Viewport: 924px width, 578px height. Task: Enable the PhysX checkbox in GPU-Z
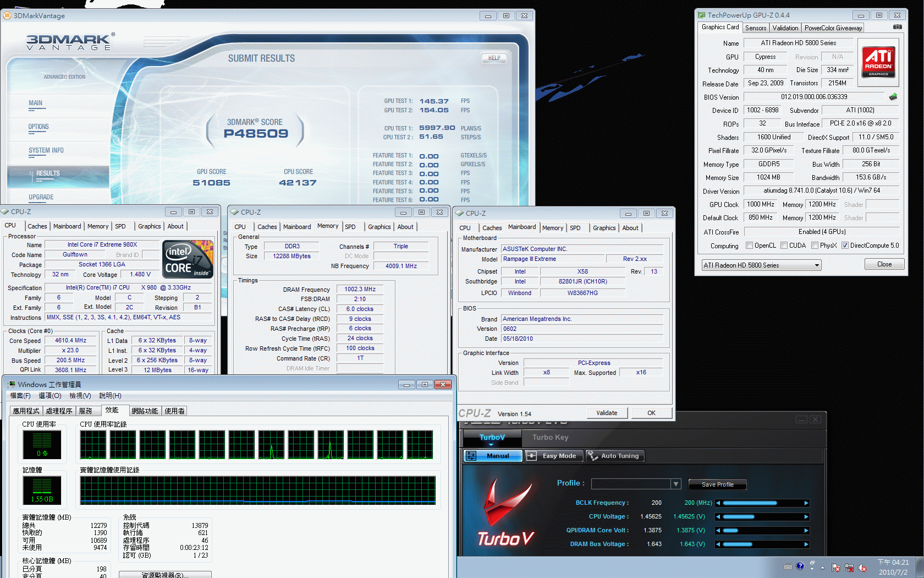[x=815, y=246]
